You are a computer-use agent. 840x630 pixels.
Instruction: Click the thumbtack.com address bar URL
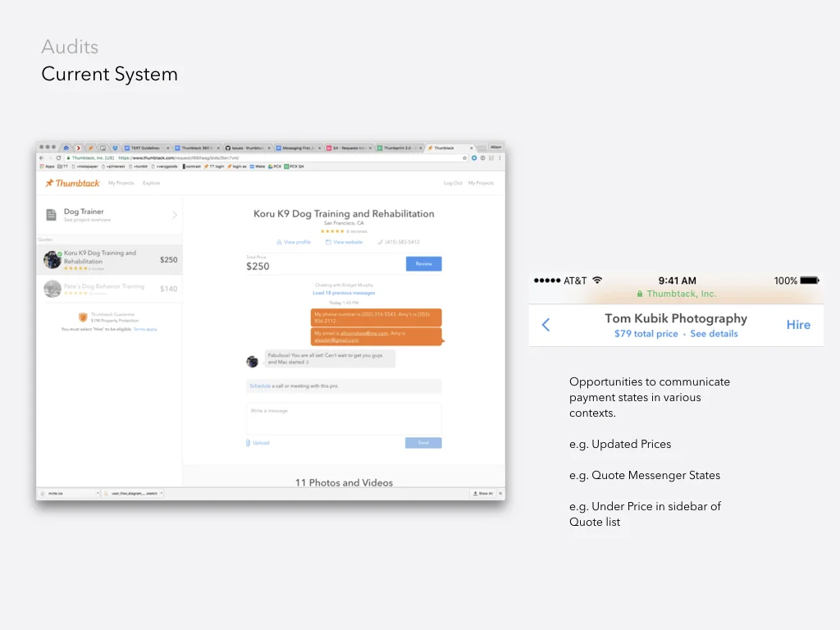(178, 158)
